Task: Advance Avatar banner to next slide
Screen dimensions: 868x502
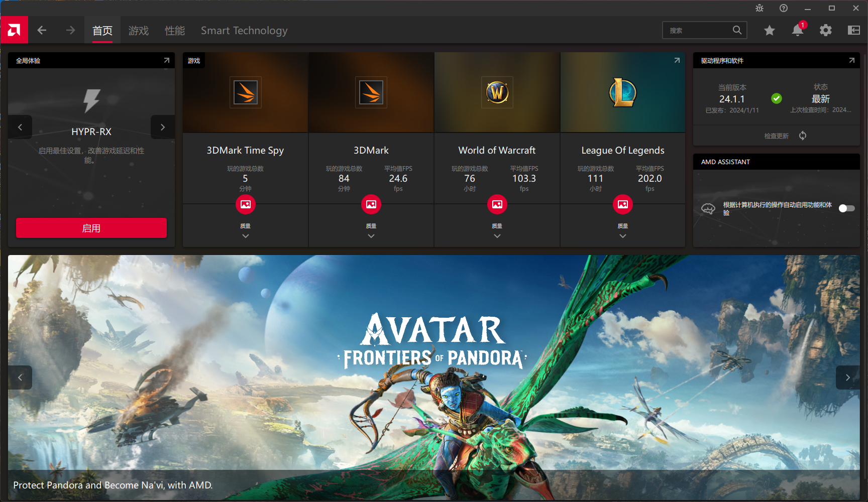Action: coord(847,378)
